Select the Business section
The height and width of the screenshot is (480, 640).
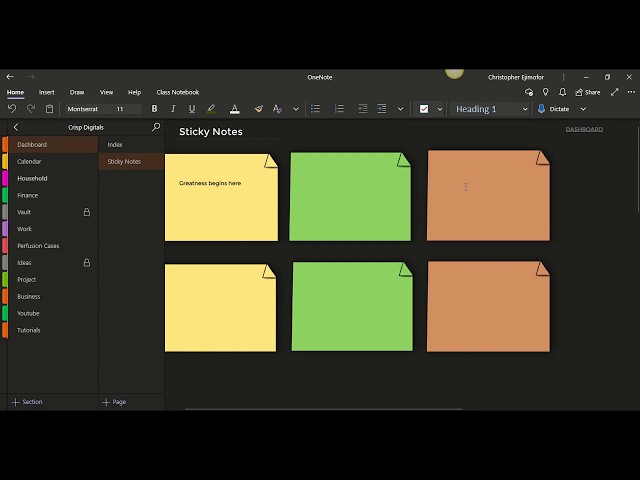tap(53, 296)
